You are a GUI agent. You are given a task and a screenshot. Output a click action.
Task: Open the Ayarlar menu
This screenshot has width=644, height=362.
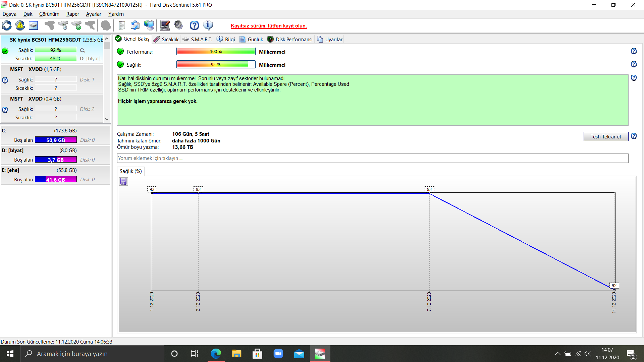click(94, 14)
